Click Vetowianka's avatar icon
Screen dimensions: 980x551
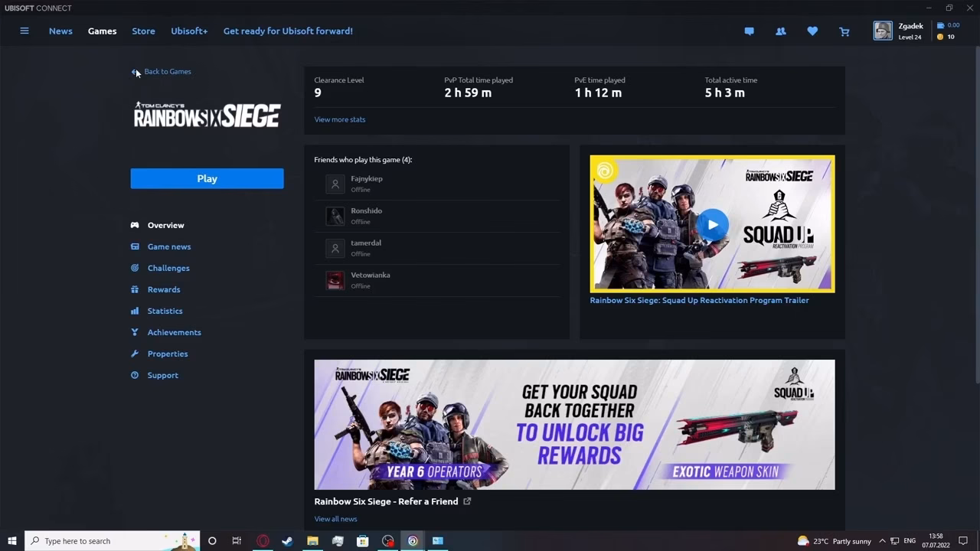point(335,280)
